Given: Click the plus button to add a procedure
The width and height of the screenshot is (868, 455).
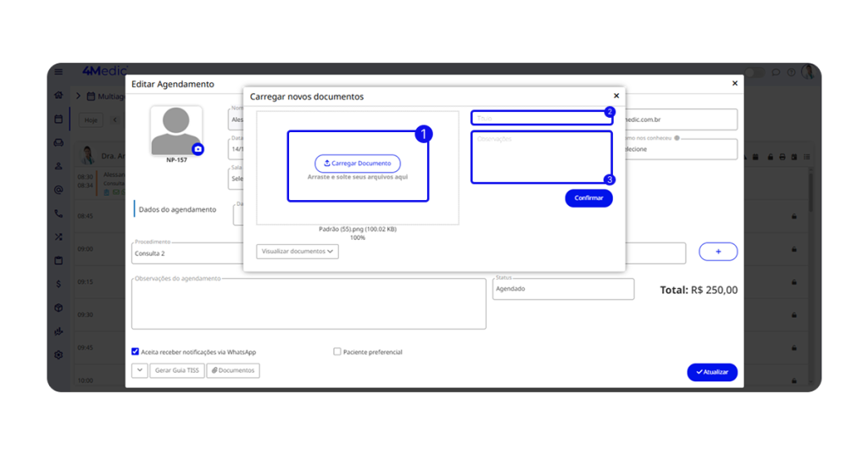Looking at the screenshot, I should point(718,252).
